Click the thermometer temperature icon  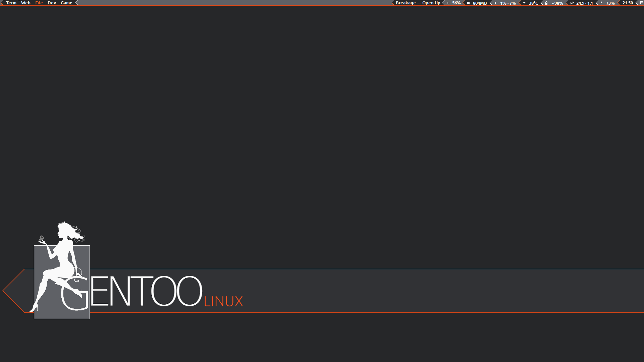(524, 3)
